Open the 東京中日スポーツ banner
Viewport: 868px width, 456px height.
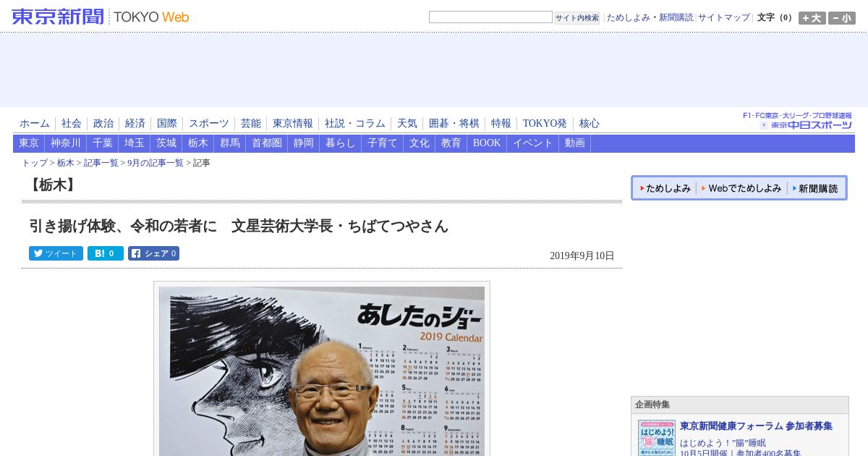pyautogui.click(x=797, y=121)
